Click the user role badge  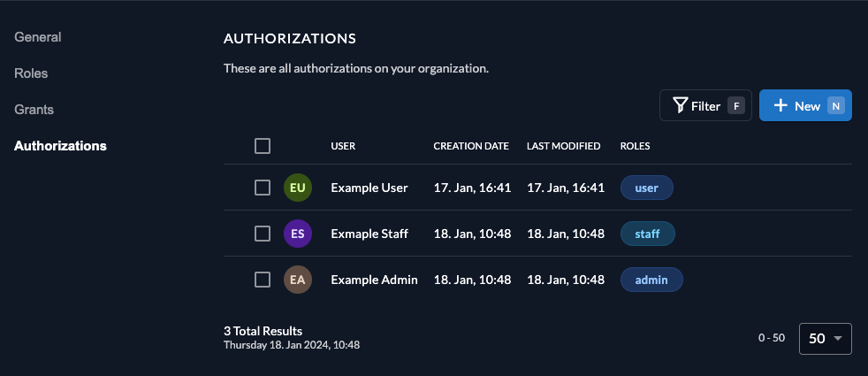[x=646, y=188]
